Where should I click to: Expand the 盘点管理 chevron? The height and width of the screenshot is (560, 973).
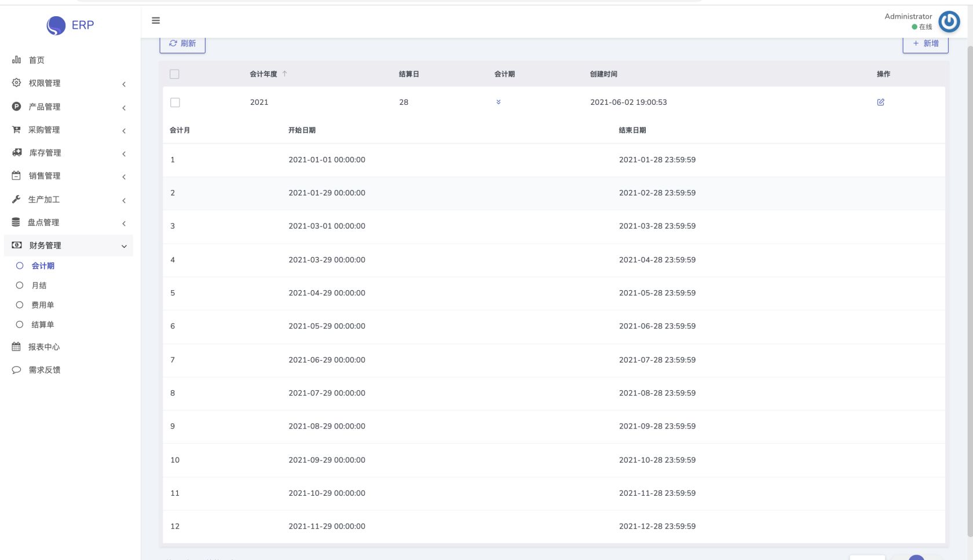pos(124,223)
